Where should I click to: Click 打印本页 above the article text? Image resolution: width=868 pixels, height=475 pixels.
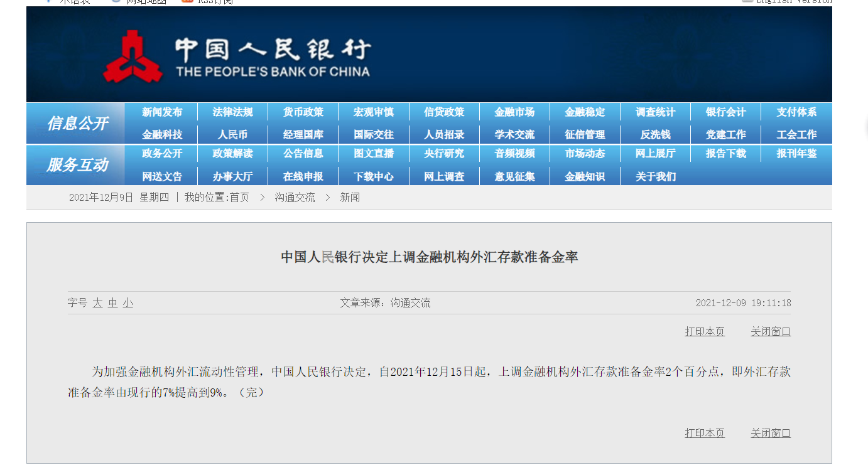pos(705,331)
